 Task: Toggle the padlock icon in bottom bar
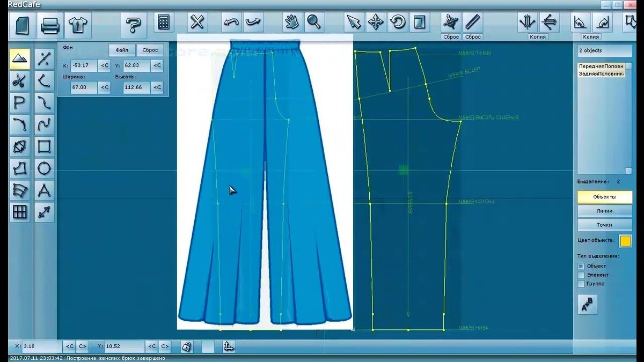[x=187, y=346]
